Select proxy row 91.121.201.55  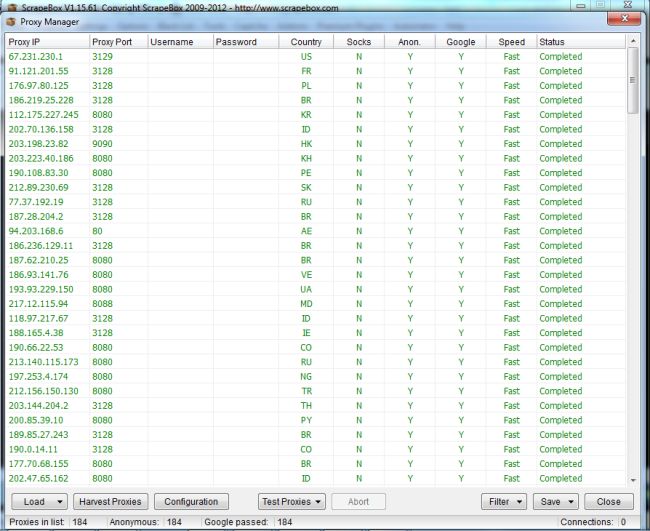tap(315, 71)
